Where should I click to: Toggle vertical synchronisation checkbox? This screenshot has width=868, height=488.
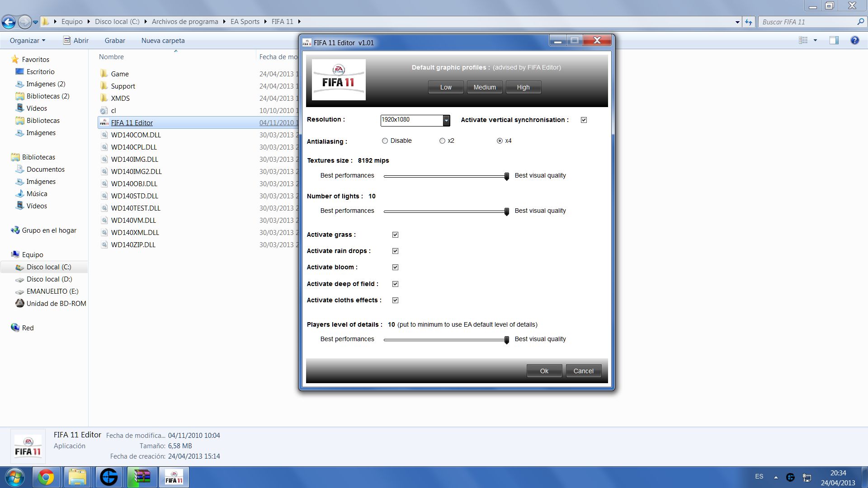point(584,120)
